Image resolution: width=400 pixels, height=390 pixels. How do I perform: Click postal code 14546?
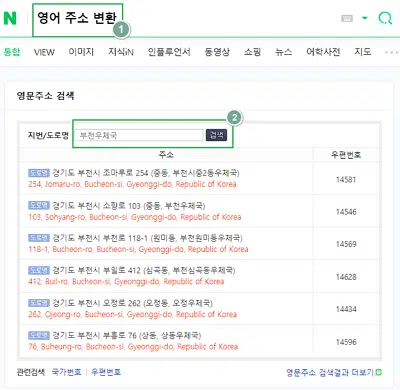[346, 212]
